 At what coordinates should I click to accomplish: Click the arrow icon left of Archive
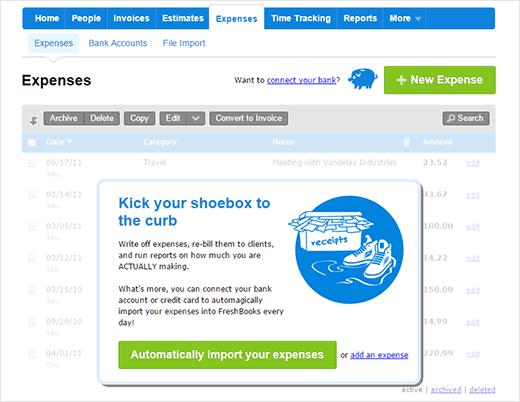click(33, 121)
